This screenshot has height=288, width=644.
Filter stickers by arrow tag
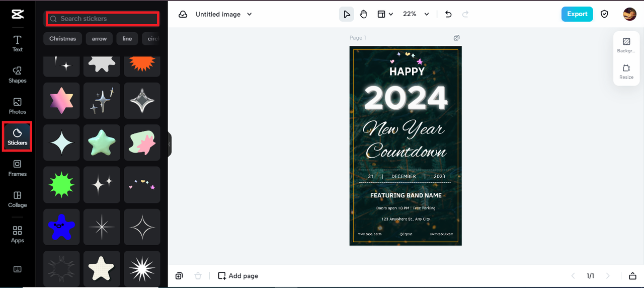tap(99, 39)
